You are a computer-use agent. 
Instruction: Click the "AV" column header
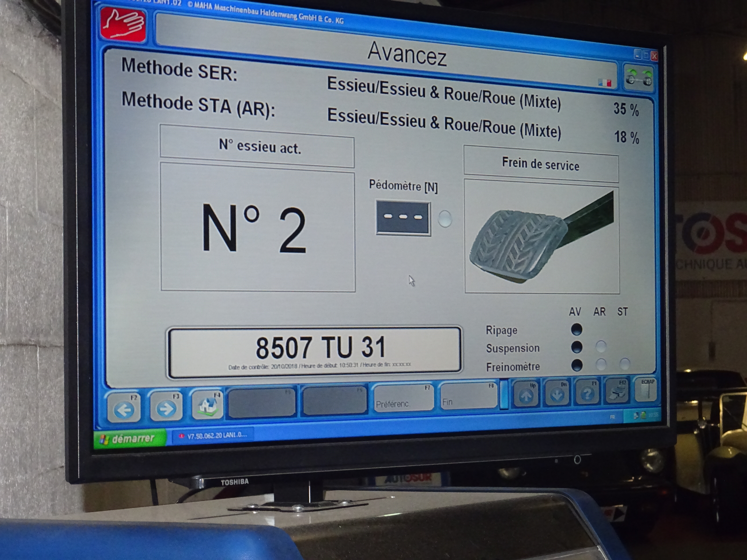[575, 312]
